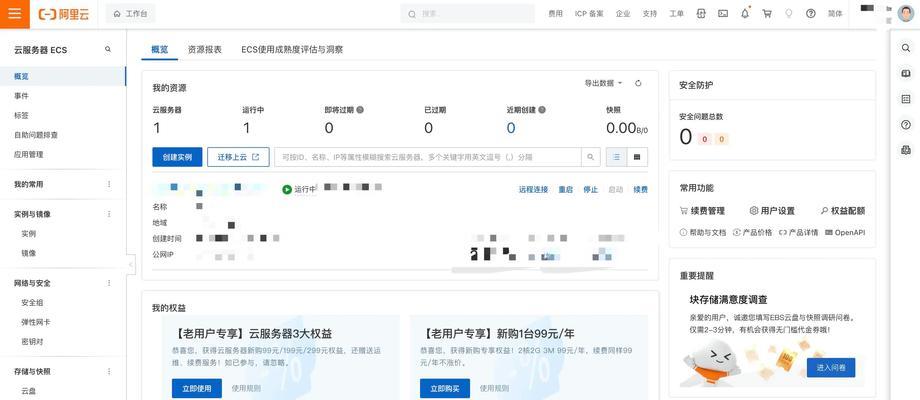Viewport: 920px width, 400px height.
Task: Show info tooltip for 近期创建
Action: point(542,110)
